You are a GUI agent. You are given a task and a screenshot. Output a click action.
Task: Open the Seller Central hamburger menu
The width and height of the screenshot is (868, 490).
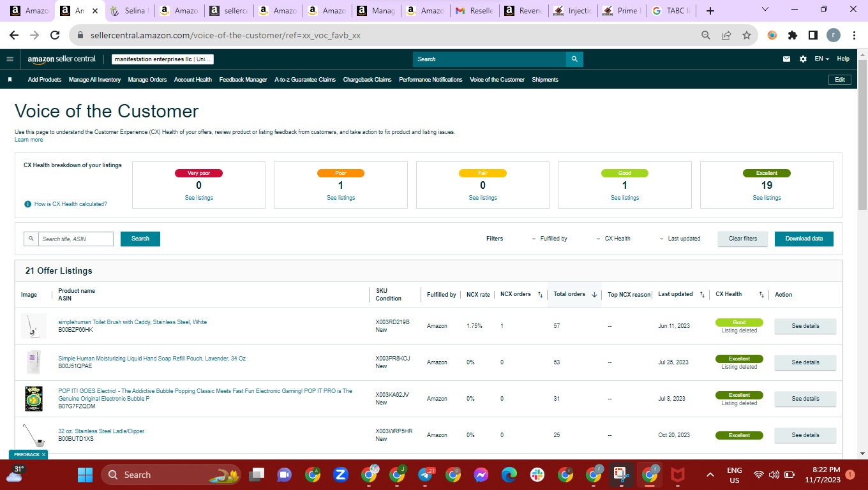(x=10, y=59)
